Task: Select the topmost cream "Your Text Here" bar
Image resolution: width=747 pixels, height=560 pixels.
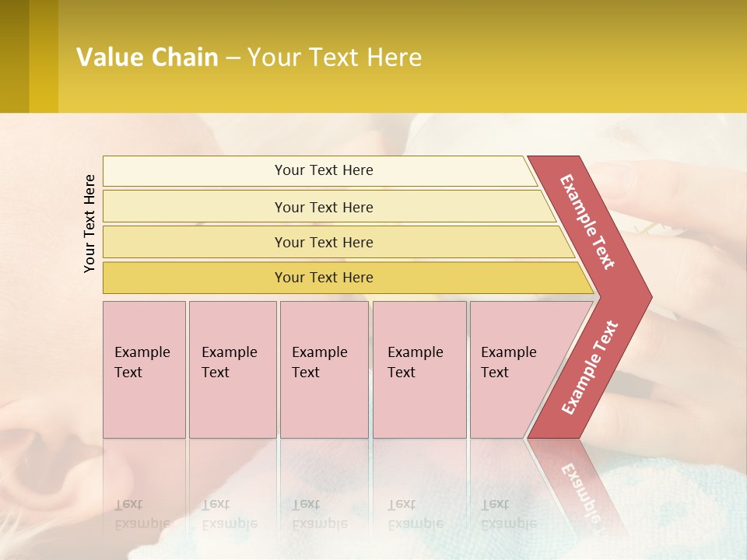Action: click(x=324, y=170)
